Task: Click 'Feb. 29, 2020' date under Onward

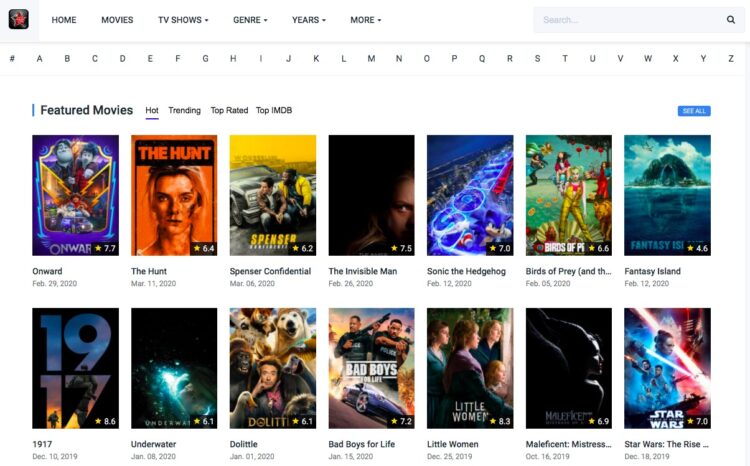Action: [55, 284]
